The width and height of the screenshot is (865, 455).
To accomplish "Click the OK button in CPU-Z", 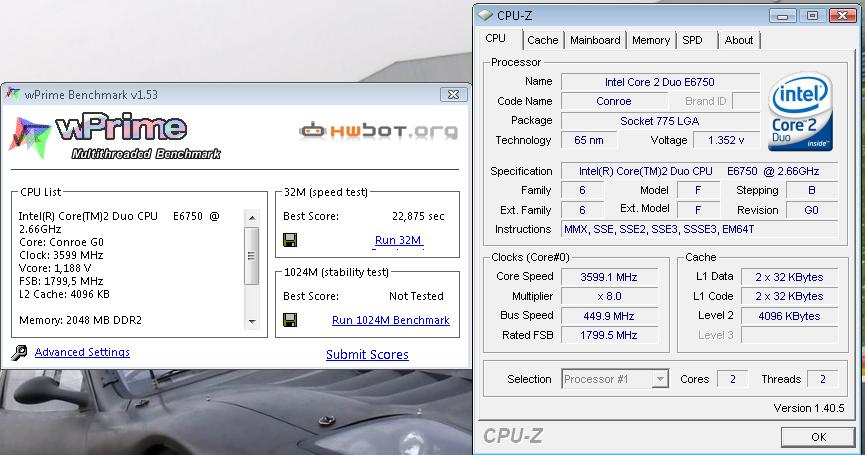I will 818,437.
